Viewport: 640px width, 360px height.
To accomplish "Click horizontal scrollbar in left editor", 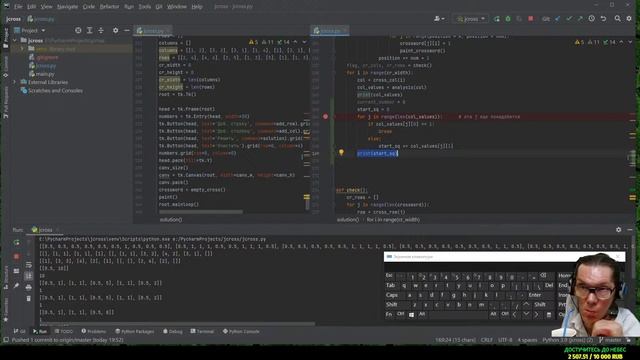I will tap(201, 212).
